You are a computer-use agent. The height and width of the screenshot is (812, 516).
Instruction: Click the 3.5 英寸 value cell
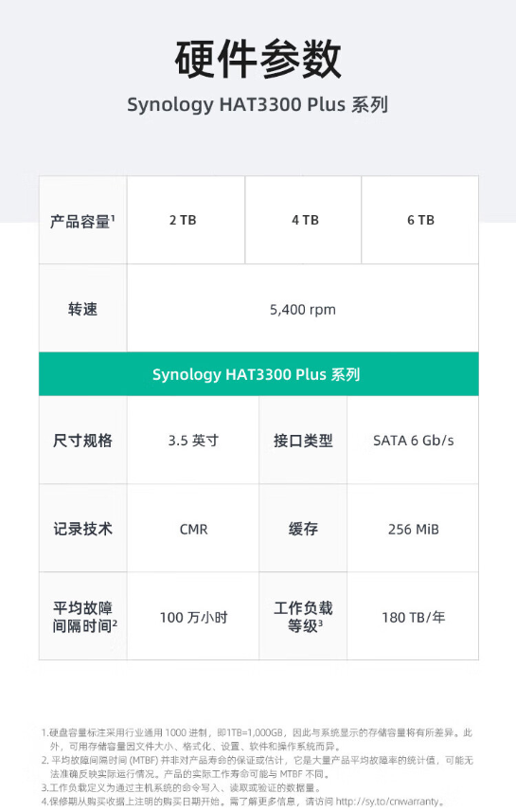tap(193, 441)
